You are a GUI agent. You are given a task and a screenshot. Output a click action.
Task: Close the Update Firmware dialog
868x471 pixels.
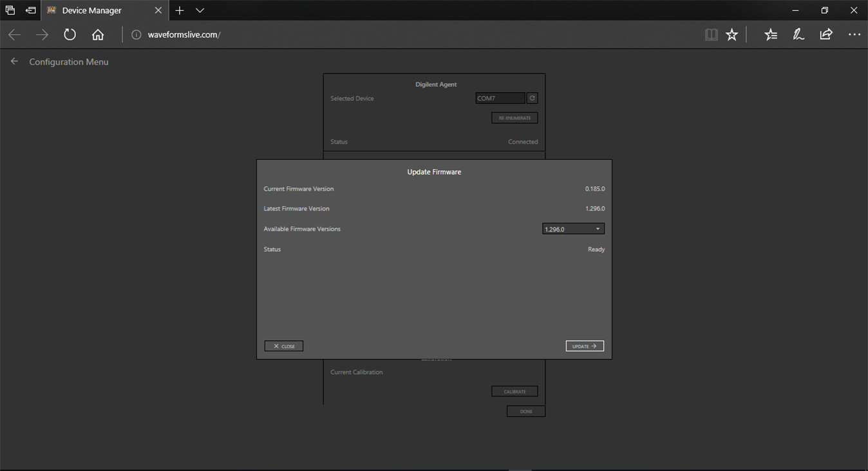[284, 346]
